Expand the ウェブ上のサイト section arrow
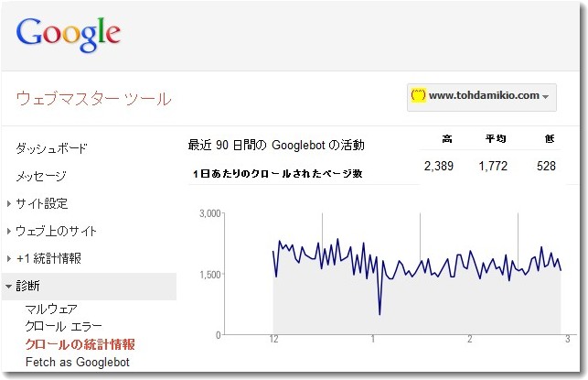 [9, 232]
